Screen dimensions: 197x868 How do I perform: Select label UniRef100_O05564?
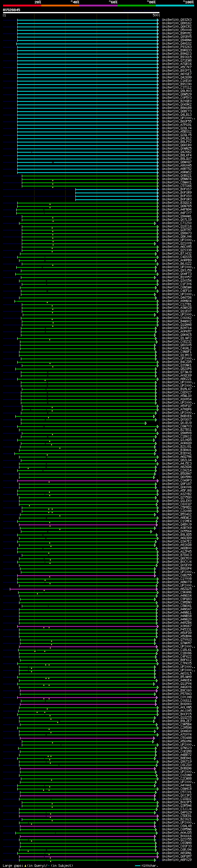pyautogui.click(x=177, y=531)
